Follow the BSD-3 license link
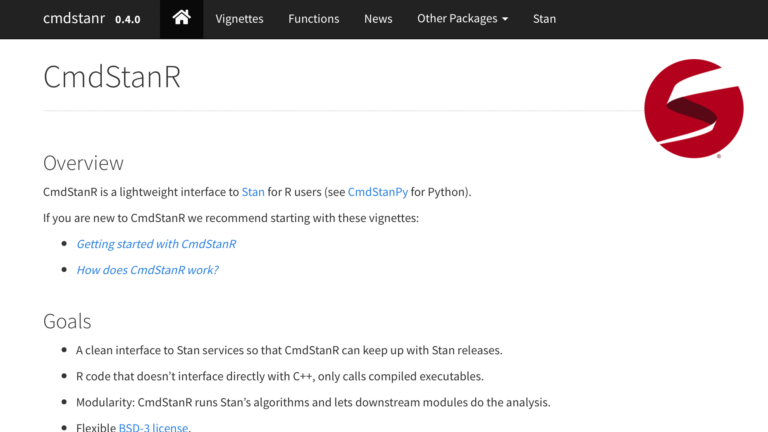 tap(153, 428)
